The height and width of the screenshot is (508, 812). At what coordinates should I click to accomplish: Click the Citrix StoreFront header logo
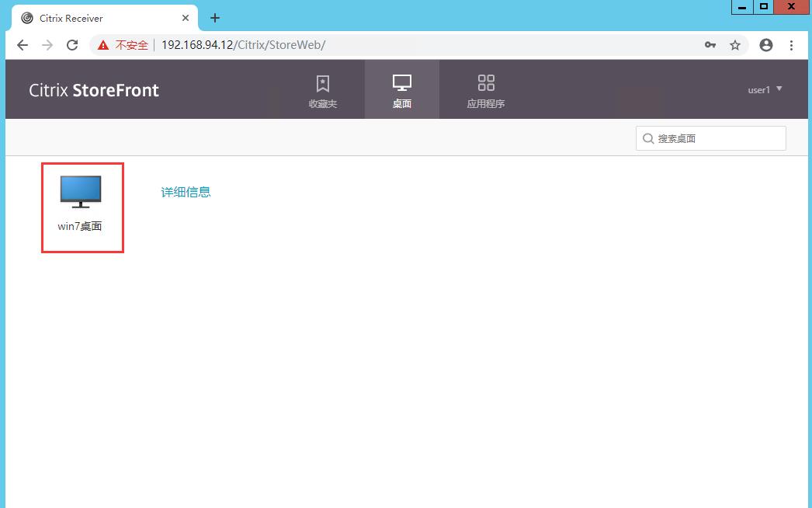93,89
